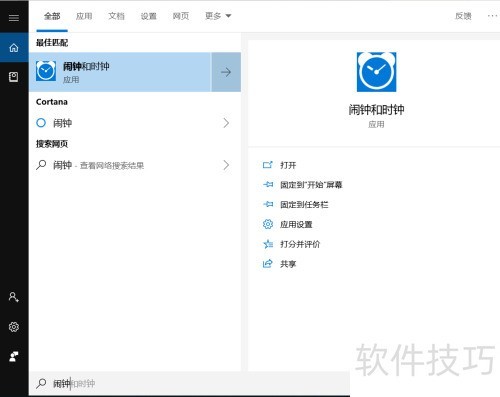Expand the chevron on web search 闹钟 row
This screenshot has width=500, height=397.
(x=226, y=165)
